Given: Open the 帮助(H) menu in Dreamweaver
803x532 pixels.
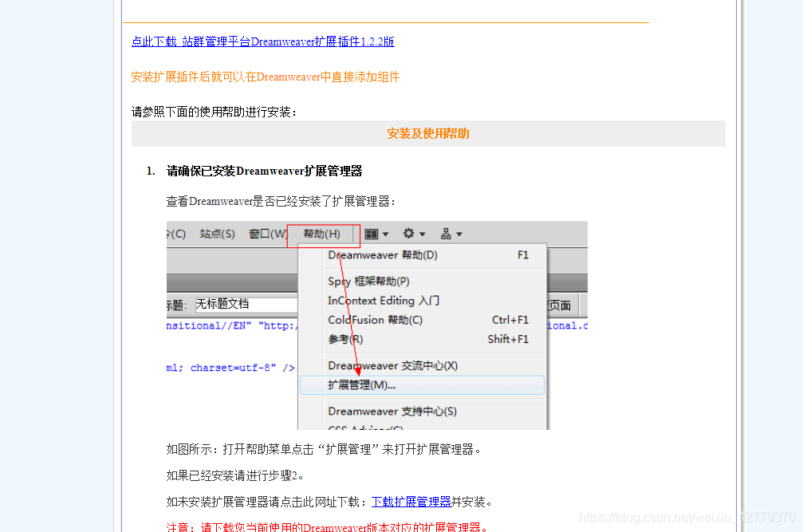Looking at the screenshot, I should point(321,234).
